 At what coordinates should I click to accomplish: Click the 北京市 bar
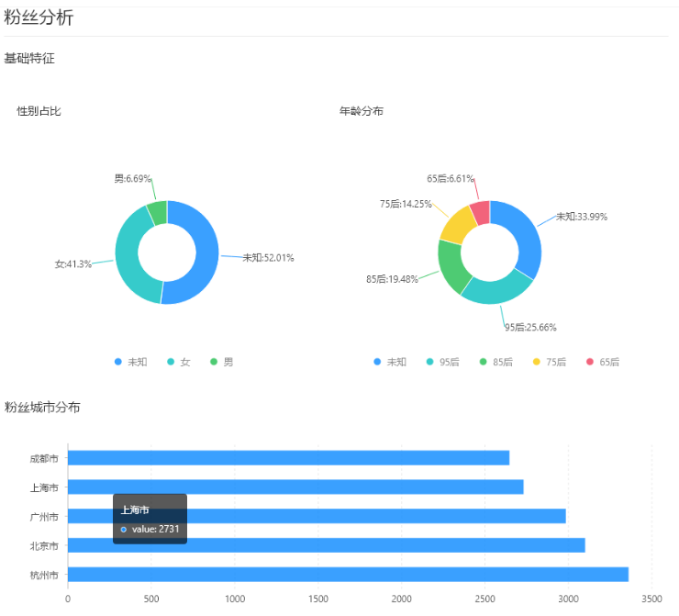(x=327, y=545)
